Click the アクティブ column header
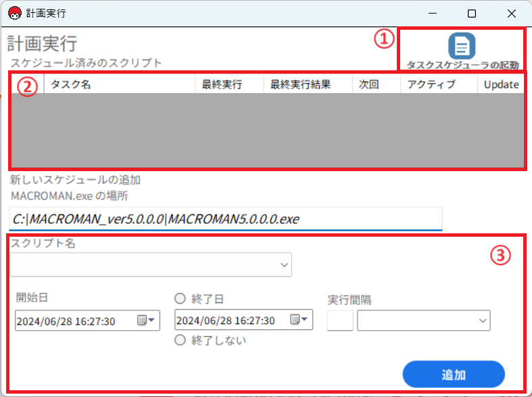 439,84
